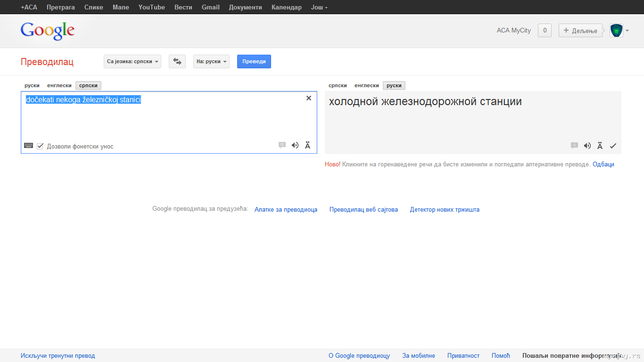Toggle phonetic reading for Russian translation
Image resolution: width=644 pixels, height=362 pixels.
(x=600, y=146)
